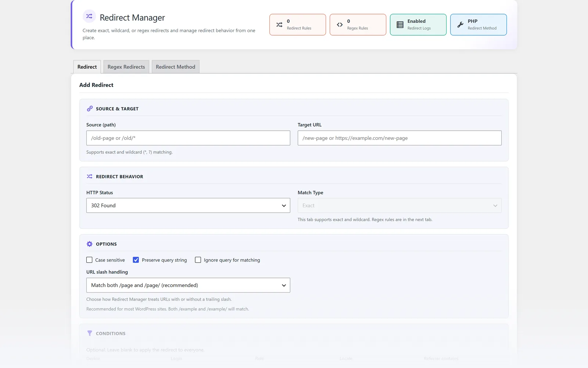Click the 'Choose how Redirect Manager treats URLs' text

159,299
